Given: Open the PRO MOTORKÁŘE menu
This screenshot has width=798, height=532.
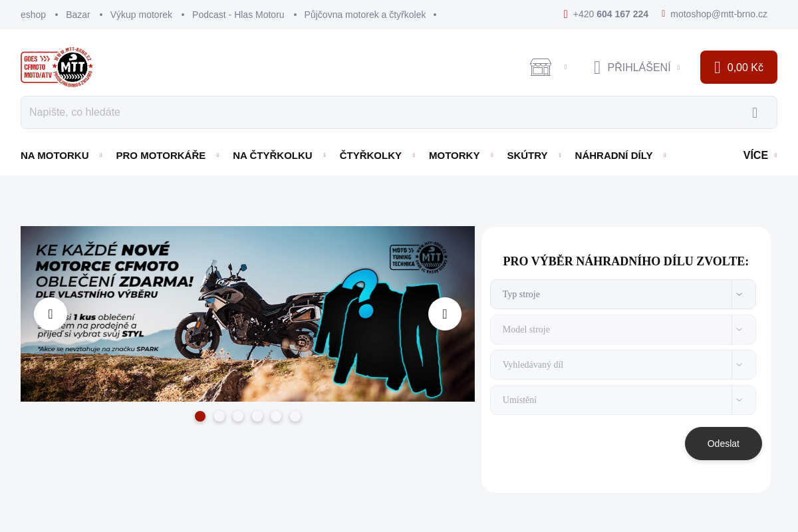Looking at the screenshot, I should (x=161, y=155).
